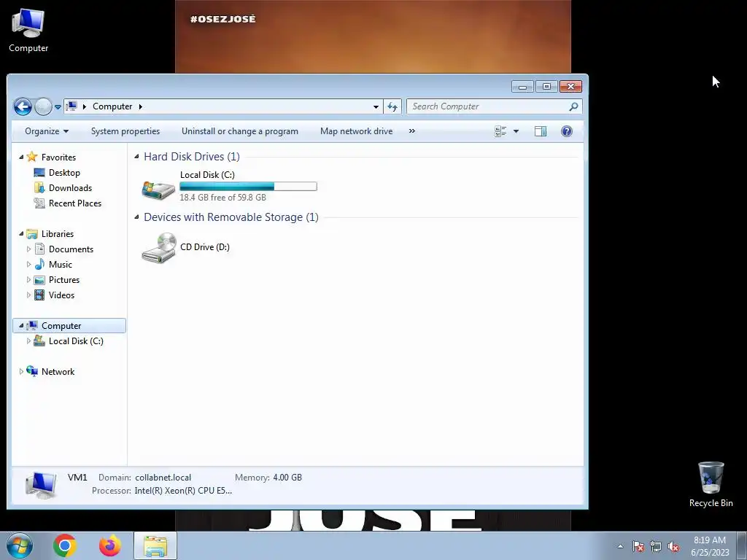Click the Search Computer field
Screen dimensions: 747x560
[495, 106]
